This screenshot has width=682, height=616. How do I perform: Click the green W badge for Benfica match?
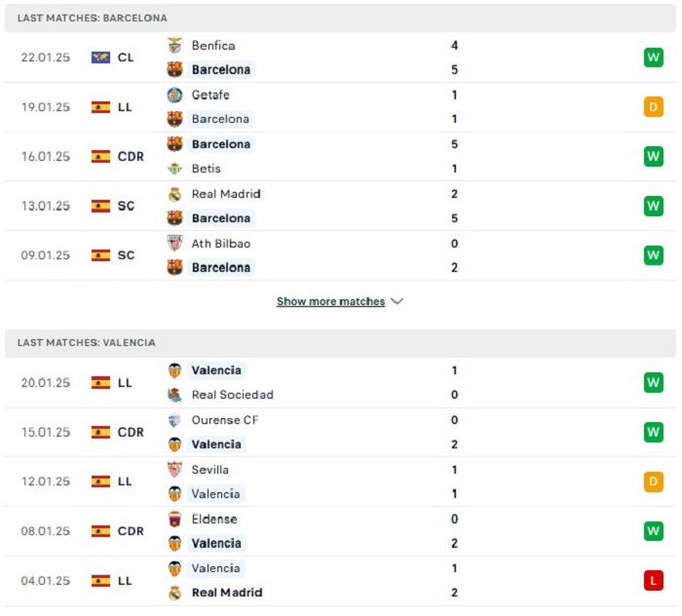pos(654,58)
